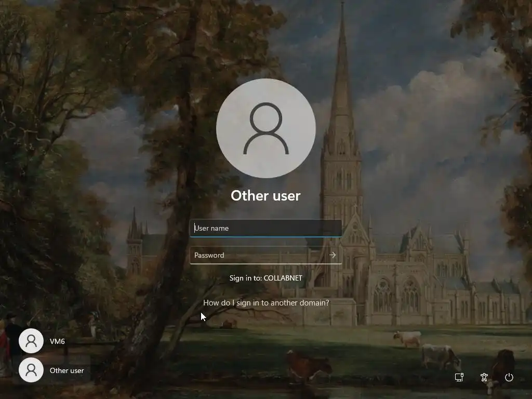Open the network connection icon
Image resolution: width=532 pixels, height=399 pixels.
click(459, 377)
